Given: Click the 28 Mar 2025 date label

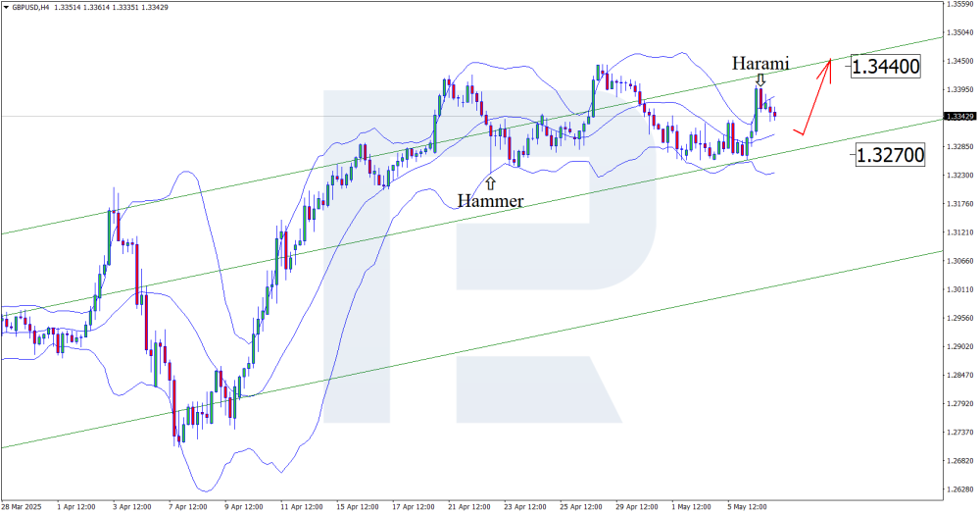Looking at the screenshot, I should [x=22, y=506].
